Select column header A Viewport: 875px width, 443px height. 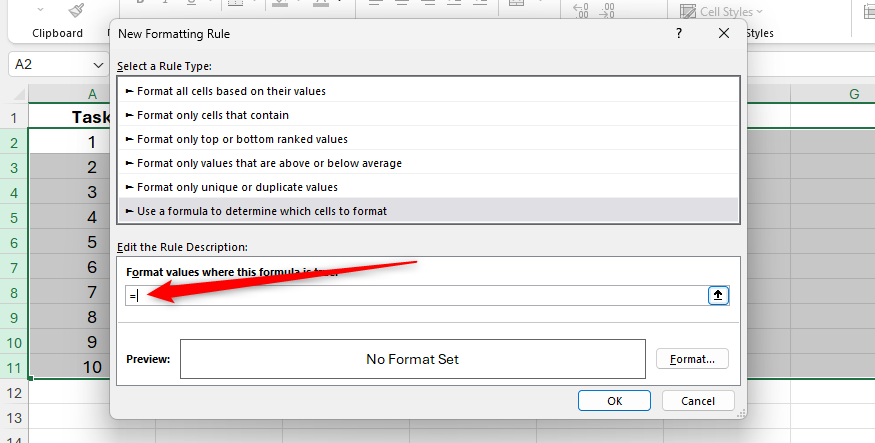(x=92, y=94)
